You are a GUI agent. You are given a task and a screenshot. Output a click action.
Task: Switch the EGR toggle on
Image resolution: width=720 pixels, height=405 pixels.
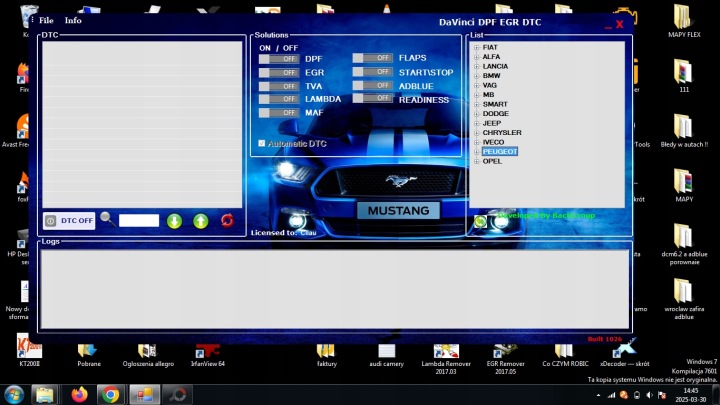click(x=279, y=73)
